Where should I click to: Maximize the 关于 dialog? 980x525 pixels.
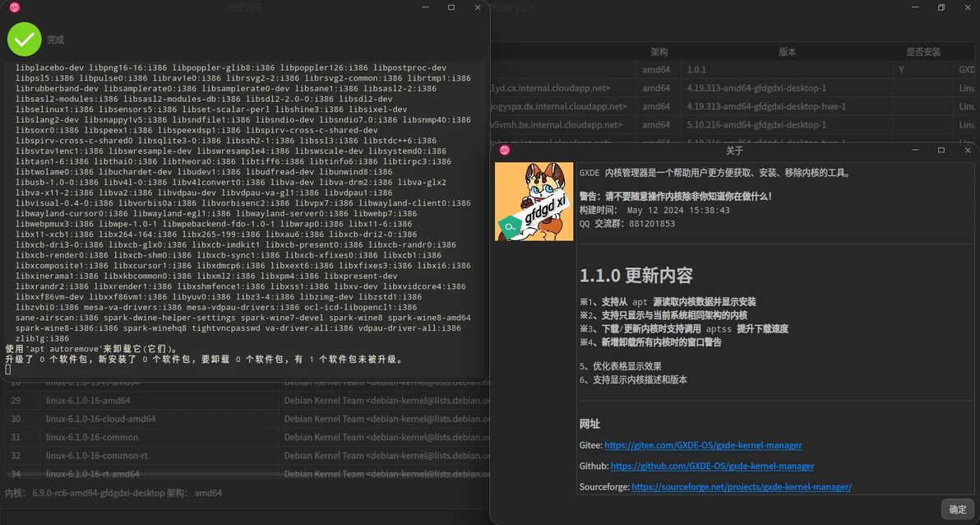[x=941, y=151]
